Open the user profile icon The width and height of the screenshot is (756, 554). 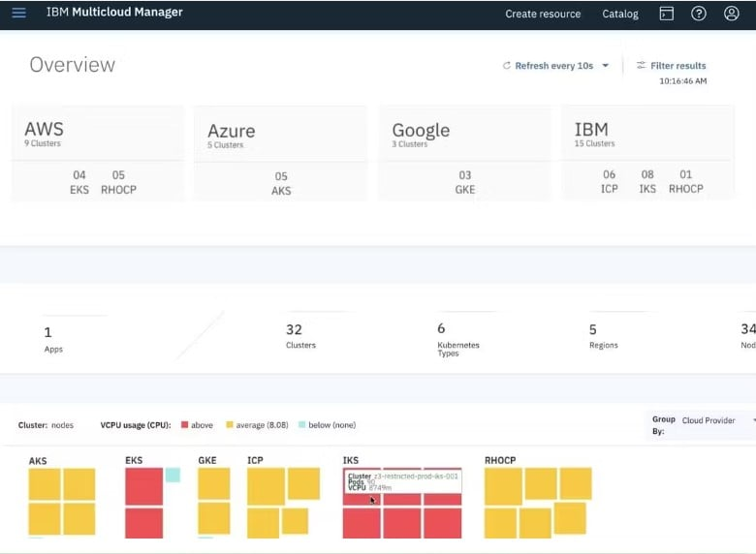click(732, 14)
